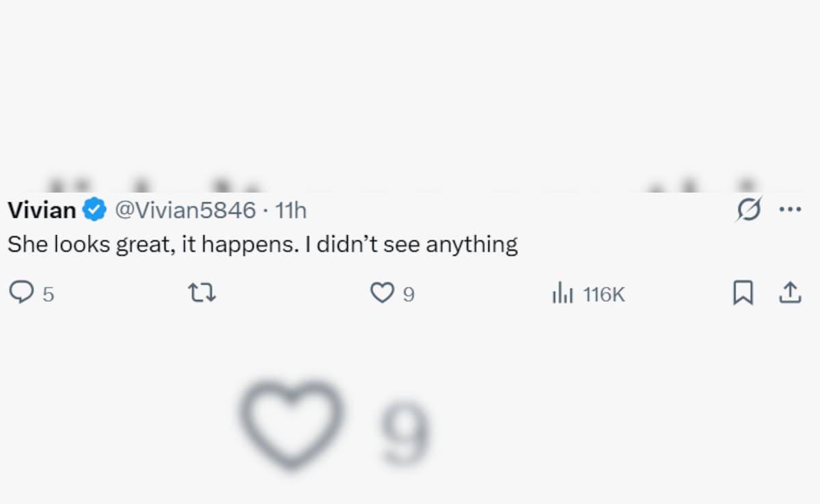
Task: Click the large blurred number 9
Action: click(405, 433)
